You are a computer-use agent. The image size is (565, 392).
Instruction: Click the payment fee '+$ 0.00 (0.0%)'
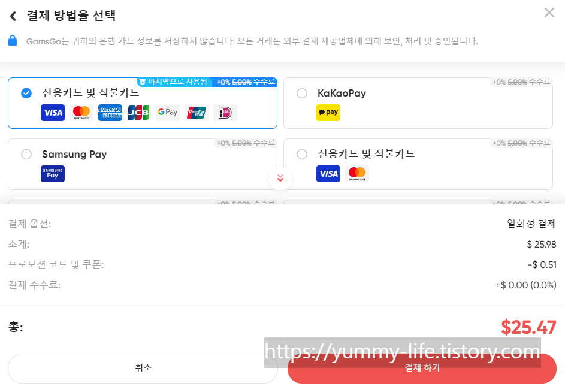click(526, 285)
